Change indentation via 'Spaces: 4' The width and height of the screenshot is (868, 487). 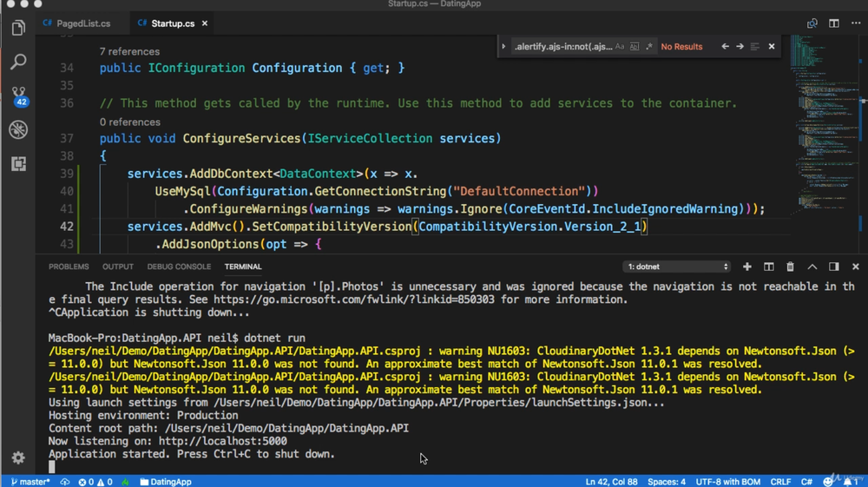[667, 482]
